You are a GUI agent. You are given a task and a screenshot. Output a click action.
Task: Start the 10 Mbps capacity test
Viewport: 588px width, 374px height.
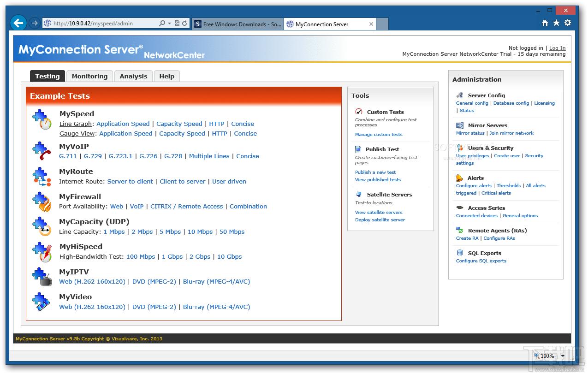pos(200,232)
